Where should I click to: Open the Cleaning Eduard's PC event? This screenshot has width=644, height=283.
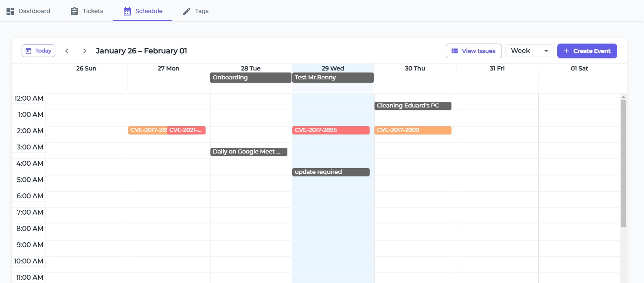pyautogui.click(x=413, y=106)
